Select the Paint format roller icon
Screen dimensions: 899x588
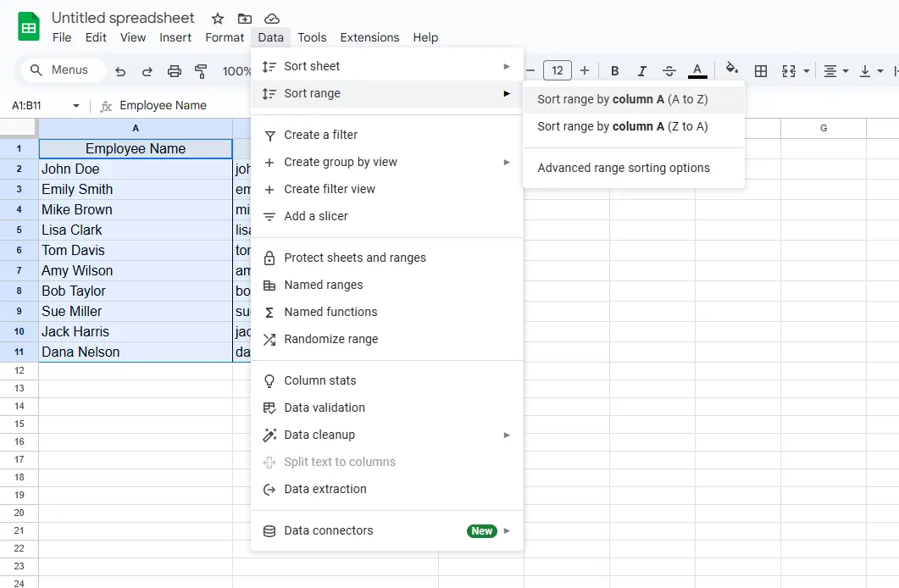(201, 71)
